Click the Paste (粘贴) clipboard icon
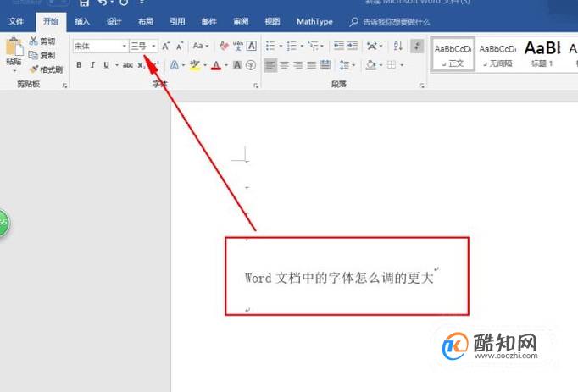Image resolution: width=578 pixels, height=392 pixels. 14,48
